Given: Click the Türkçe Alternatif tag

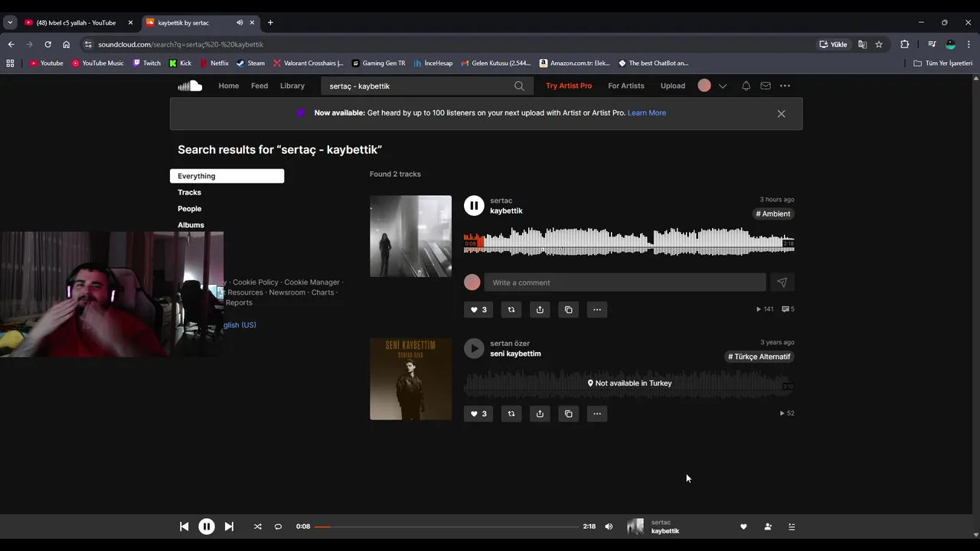Looking at the screenshot, I should [x=759, y=357].
